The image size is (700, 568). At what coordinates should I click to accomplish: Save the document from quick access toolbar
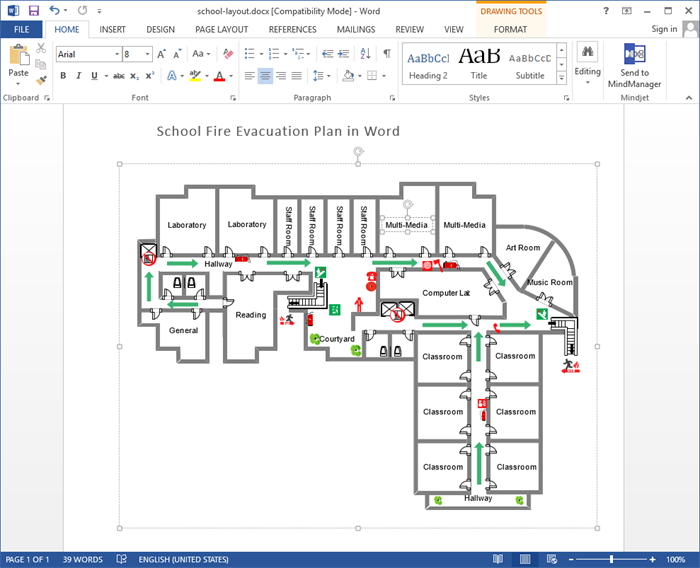(33, 10)
